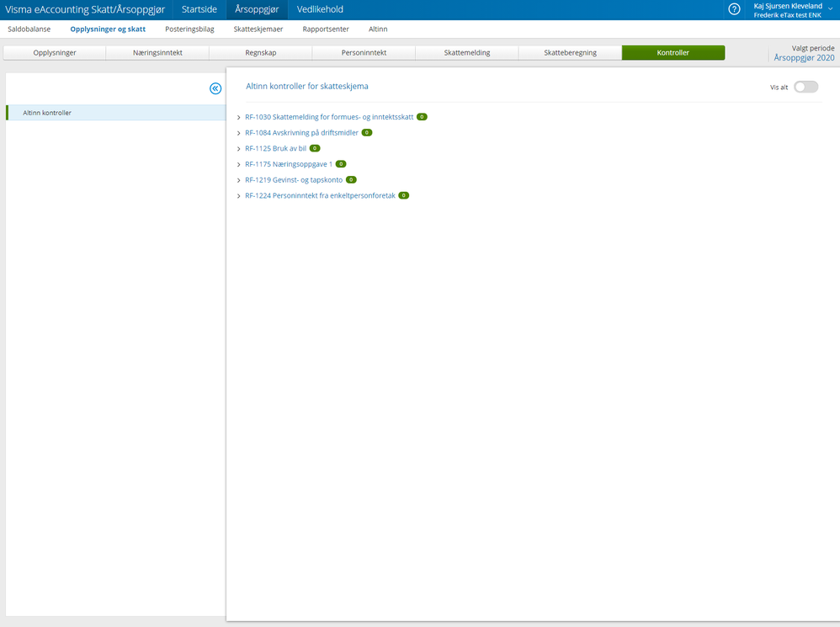Expand the RF-1125 Bruk av bil chevron
The image size is (840, 627).
pyautogui.click(x=238, y=149)
